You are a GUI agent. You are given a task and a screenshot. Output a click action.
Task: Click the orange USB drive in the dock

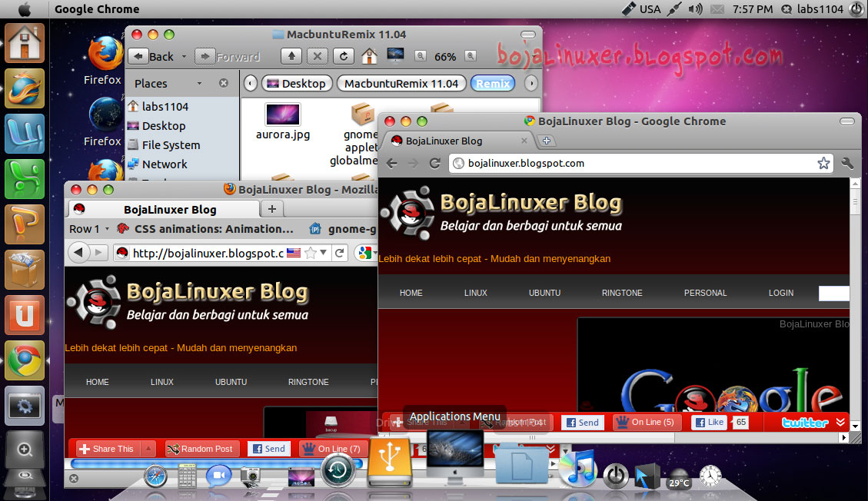tap(390, 463)
